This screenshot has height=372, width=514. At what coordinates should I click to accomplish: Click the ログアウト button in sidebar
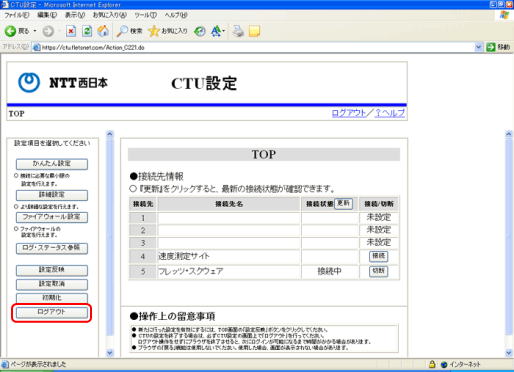[x=52, y=312]
